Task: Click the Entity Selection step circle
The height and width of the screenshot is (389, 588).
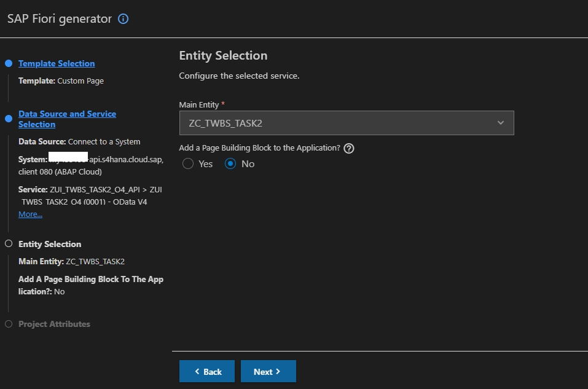Action: 9,244
